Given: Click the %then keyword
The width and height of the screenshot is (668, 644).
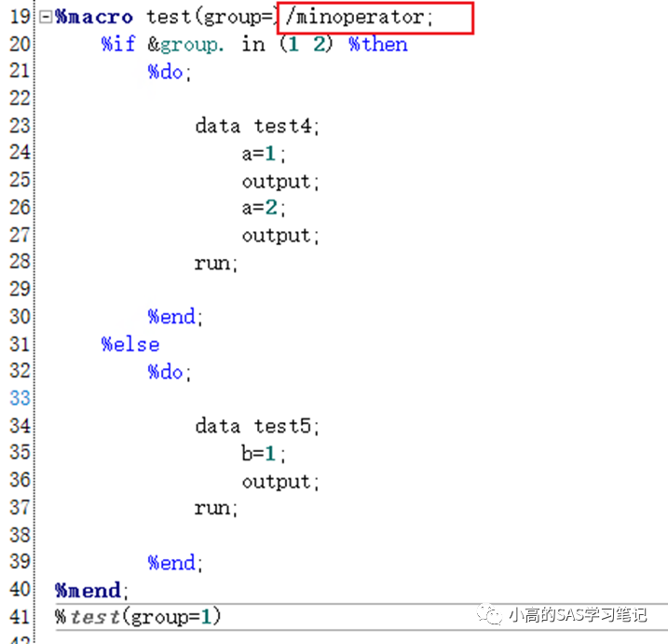Looking at the screenshot, I should tap(378, 45).
